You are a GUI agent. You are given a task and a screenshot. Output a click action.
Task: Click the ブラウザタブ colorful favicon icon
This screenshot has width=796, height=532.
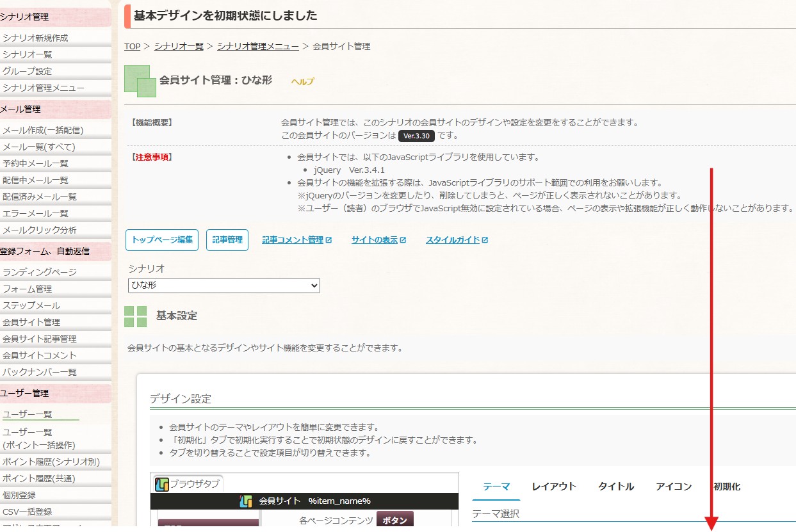point(161,484)
